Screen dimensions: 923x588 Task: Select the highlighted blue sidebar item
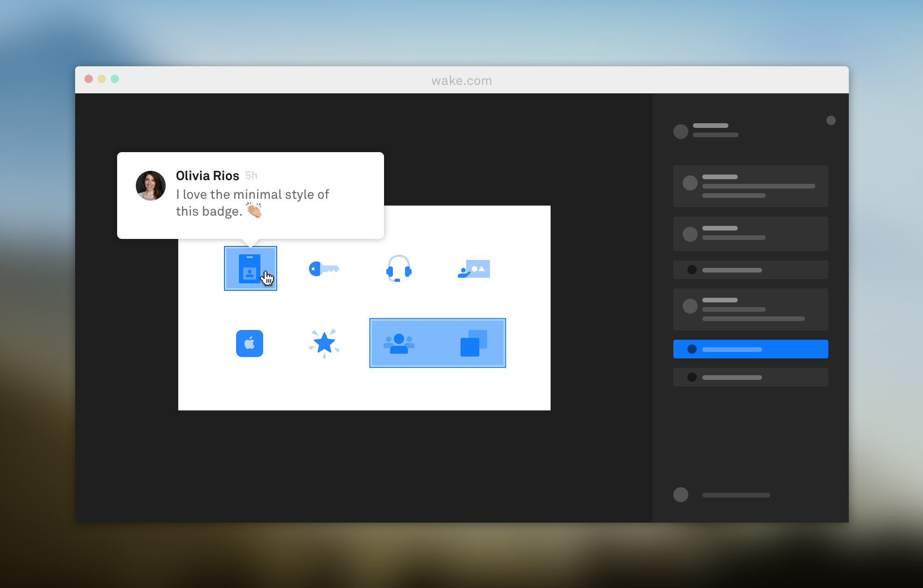pos(750,349)
